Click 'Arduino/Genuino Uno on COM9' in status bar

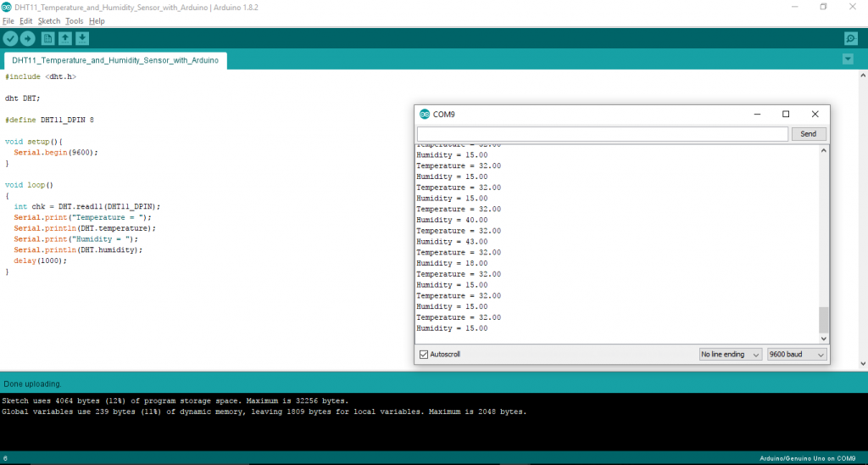coord(807,459)
